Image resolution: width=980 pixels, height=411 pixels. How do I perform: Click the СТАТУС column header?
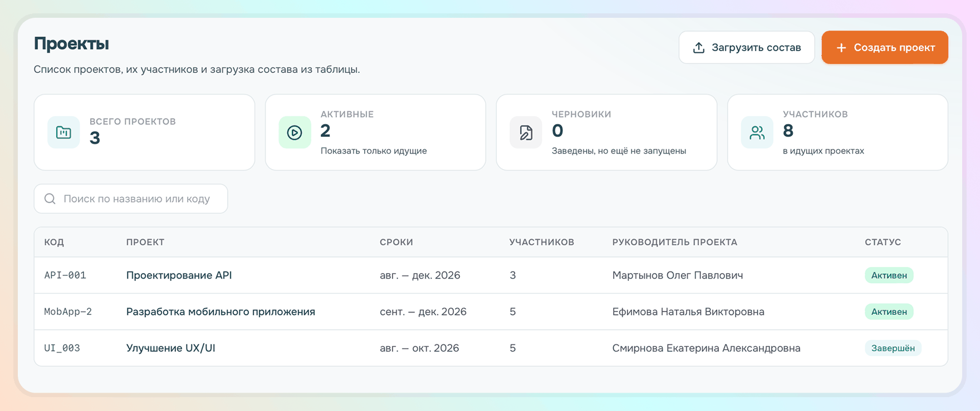[x=883, y=242]
